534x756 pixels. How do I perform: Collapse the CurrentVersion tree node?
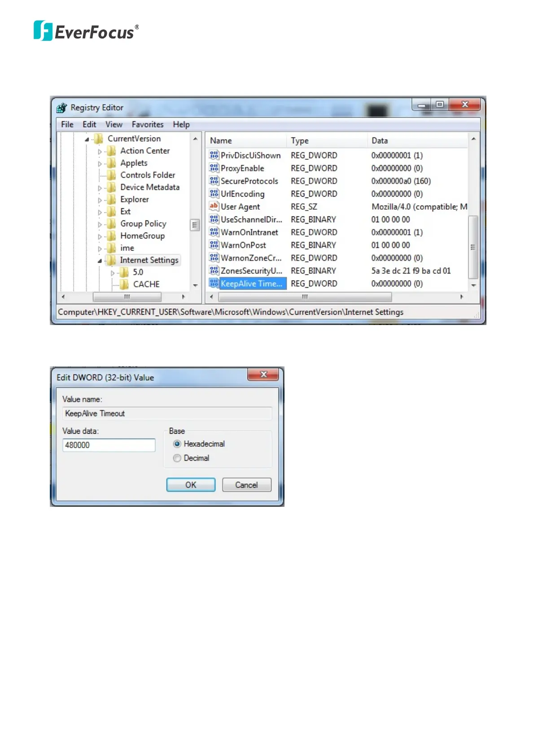point(87,139)
